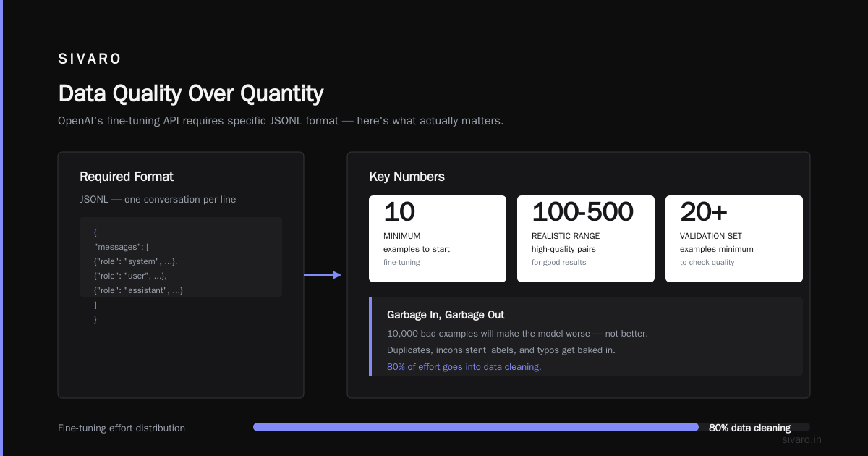The image size is (868, 456).
Task: Click the "role": "assistant" code line
Action: pyautogui.click(x=139, y=290)
